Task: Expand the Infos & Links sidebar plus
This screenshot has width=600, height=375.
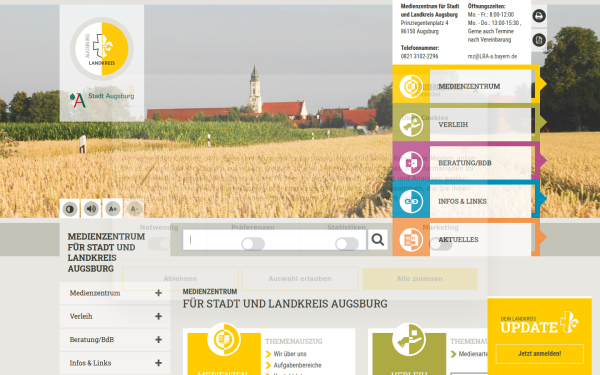Action: coord(158,363)
